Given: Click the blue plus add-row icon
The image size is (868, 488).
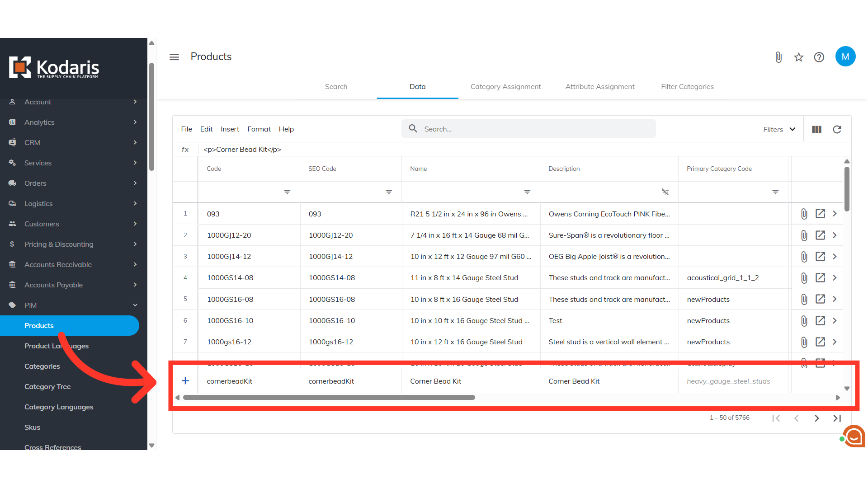Looking at the screenshot, I should tap(185, 381).
